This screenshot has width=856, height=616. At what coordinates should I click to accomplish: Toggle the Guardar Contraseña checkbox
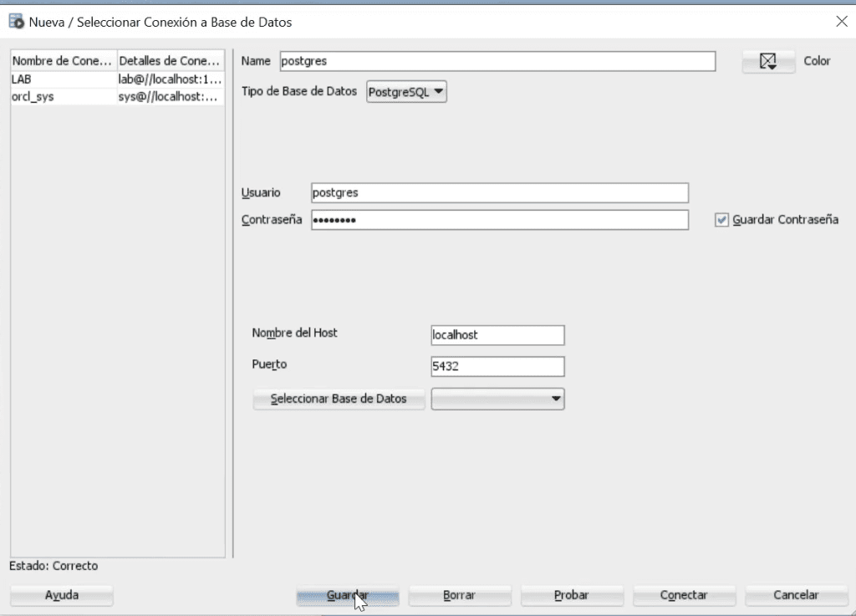(x=721, y=220)
